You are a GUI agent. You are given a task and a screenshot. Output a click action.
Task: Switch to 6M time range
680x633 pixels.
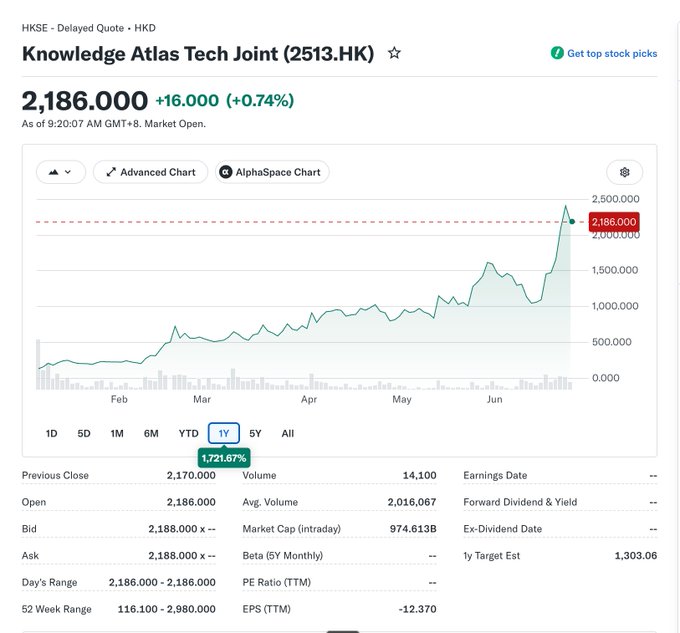click(x=151, y=433)
